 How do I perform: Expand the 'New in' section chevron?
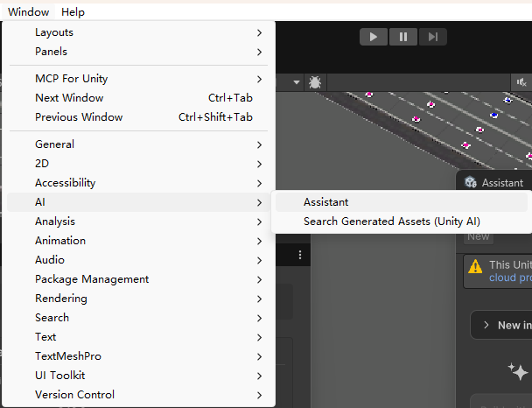click(486, 325)
